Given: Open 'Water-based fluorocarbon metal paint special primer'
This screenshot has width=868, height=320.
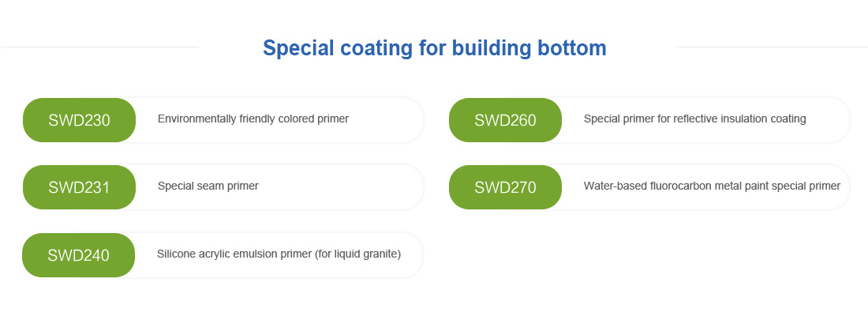Looking at the screenshot, I should point(712,186).
